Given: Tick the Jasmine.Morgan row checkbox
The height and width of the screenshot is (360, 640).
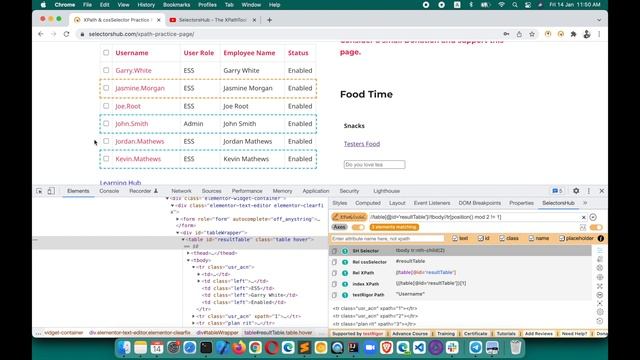Looking at the screenshot, I should pyautogui.click(x=106, y=88).
